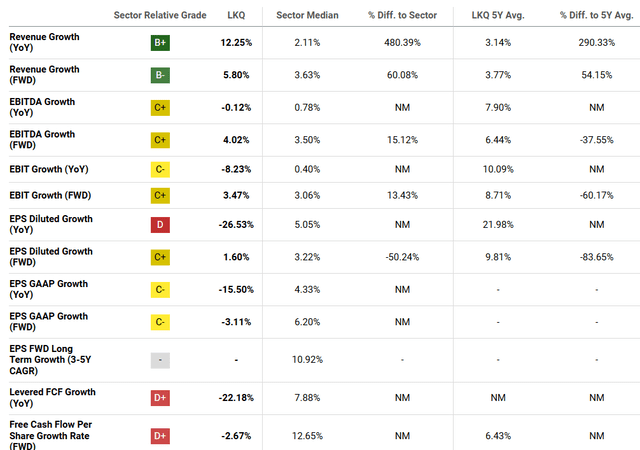Click the C- grade badge for EPS GAAP Growth (FWD)
Image resolution: width=640 pixels, height=450 pixels.
click(x=160, y=322)
